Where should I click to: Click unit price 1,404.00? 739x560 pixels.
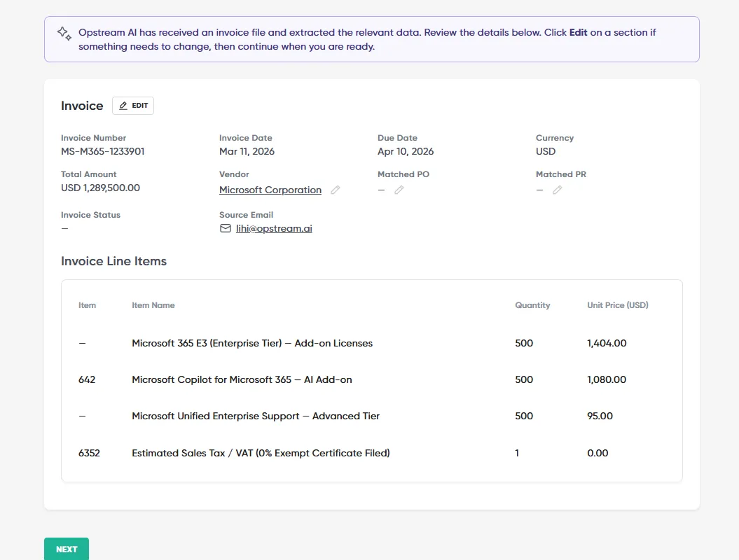click(607, 343)
